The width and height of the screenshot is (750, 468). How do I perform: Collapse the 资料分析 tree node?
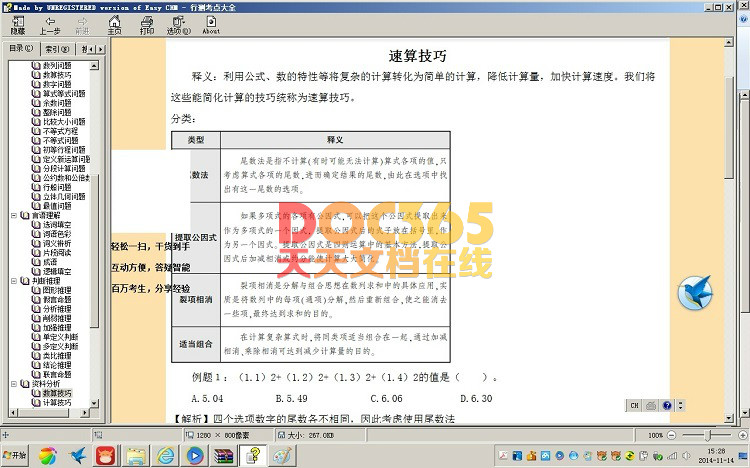coord(14,383)
